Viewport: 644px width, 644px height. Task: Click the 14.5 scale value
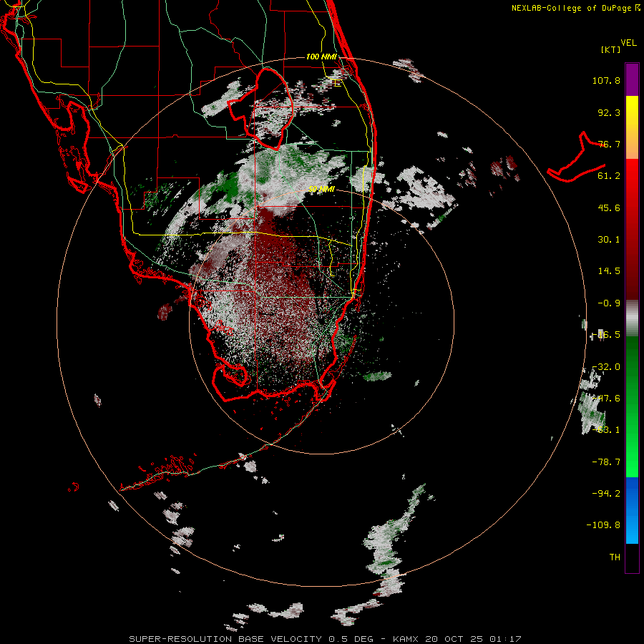coord(609,271)
